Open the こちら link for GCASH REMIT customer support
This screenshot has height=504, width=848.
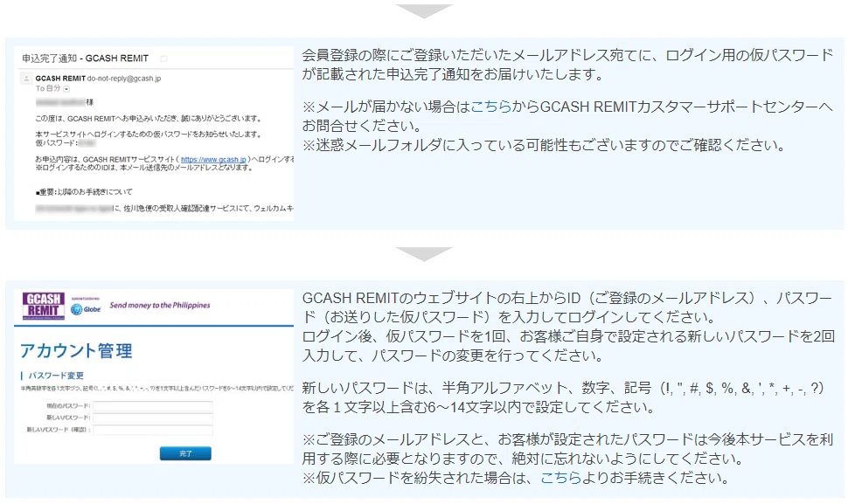tap(490, 107)
